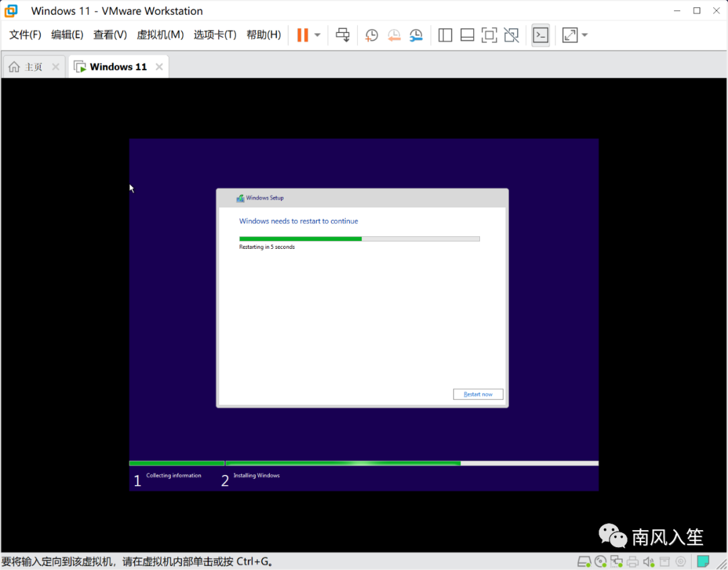Toggle the thumbnail bar view icon

(467, 35)
